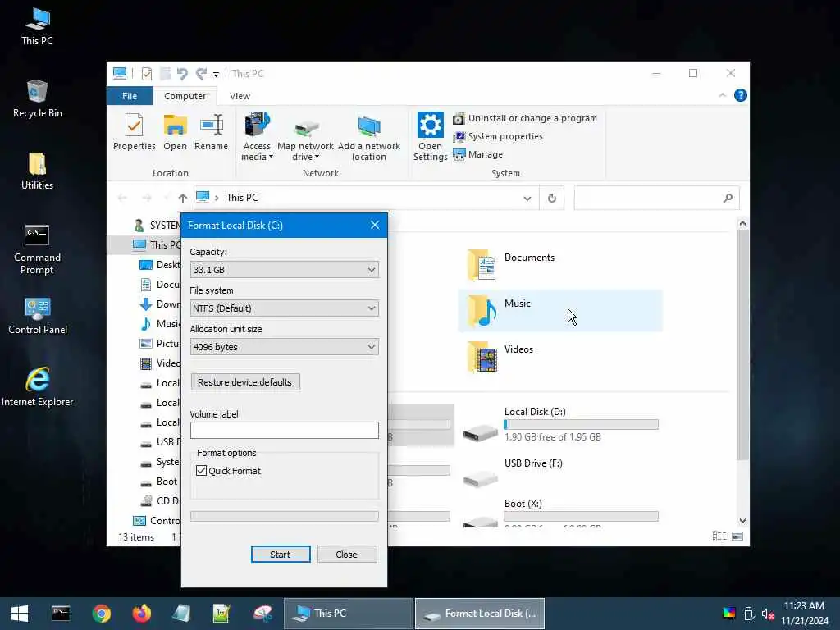Image resolution: width=840 pixels, height=630 pixels.
Task: Open System properties from the ribbon
Action: pos(498,137)
